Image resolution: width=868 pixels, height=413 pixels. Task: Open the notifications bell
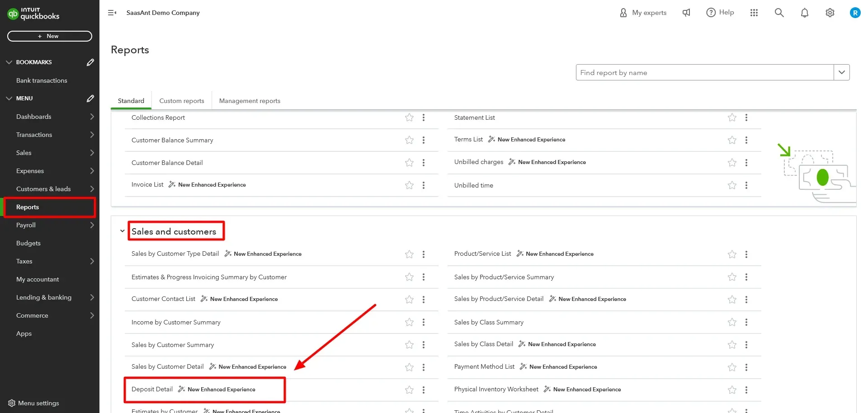[x=805, y=13]
